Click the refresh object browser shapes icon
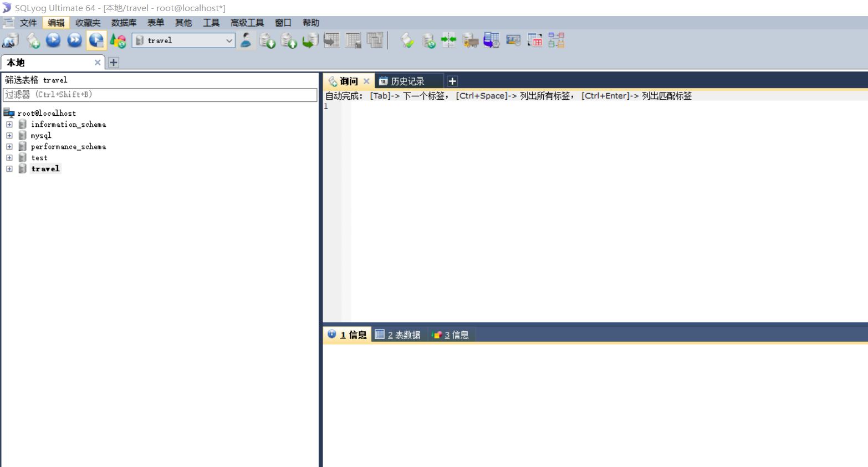 tap(118, 40)
